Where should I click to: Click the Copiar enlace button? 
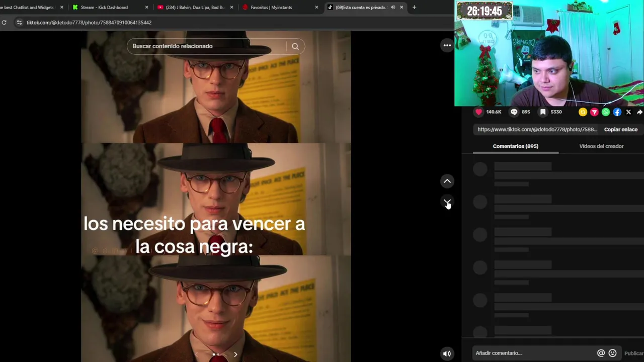(621, 130)
